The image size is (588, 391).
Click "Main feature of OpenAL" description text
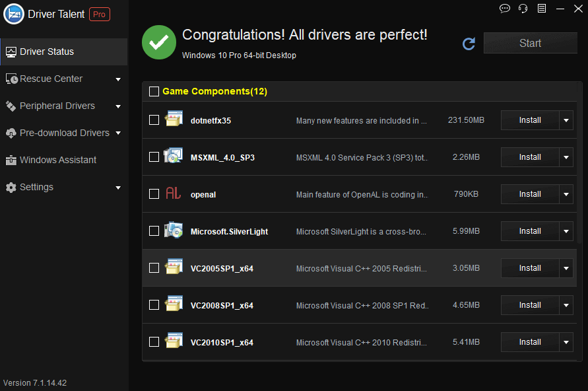tap(362, 194)
